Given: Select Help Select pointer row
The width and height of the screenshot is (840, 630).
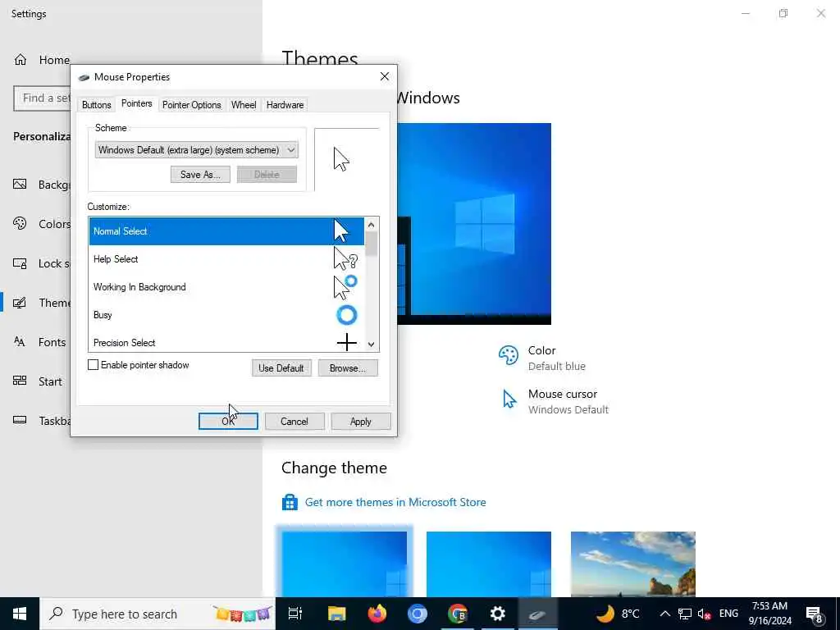Looking at the screenshot, I should 226,259.
